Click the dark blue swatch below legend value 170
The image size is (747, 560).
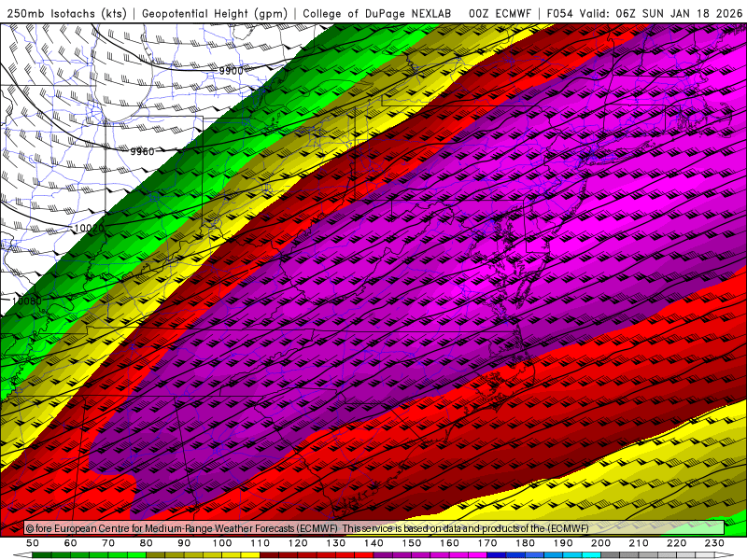click(x=497, y=554)
